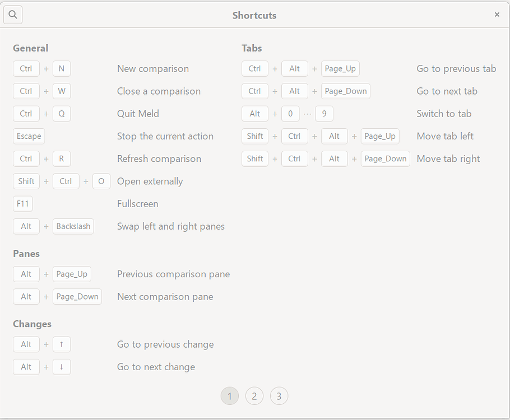Click the 'Refresh comparison' shortcut label

[159, 158]
